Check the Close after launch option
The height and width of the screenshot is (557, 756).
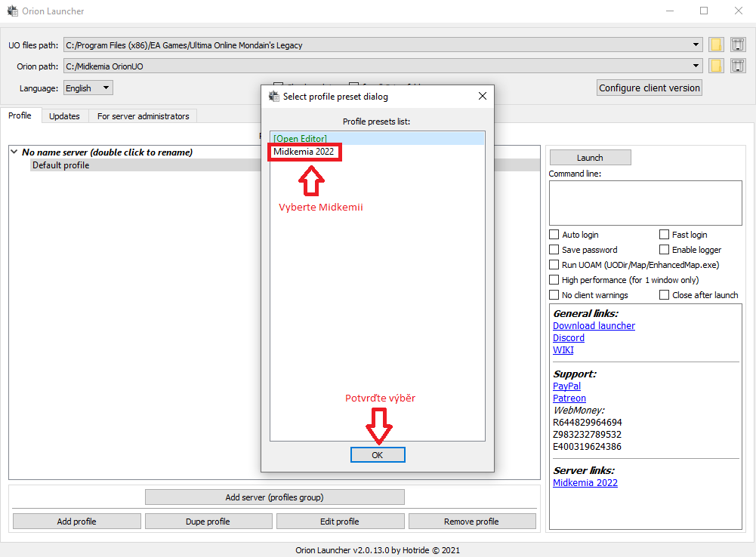[664, 295]
